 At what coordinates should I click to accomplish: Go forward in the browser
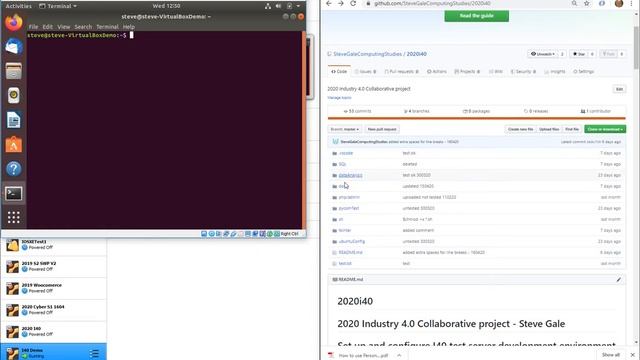[x=341, y=3]
